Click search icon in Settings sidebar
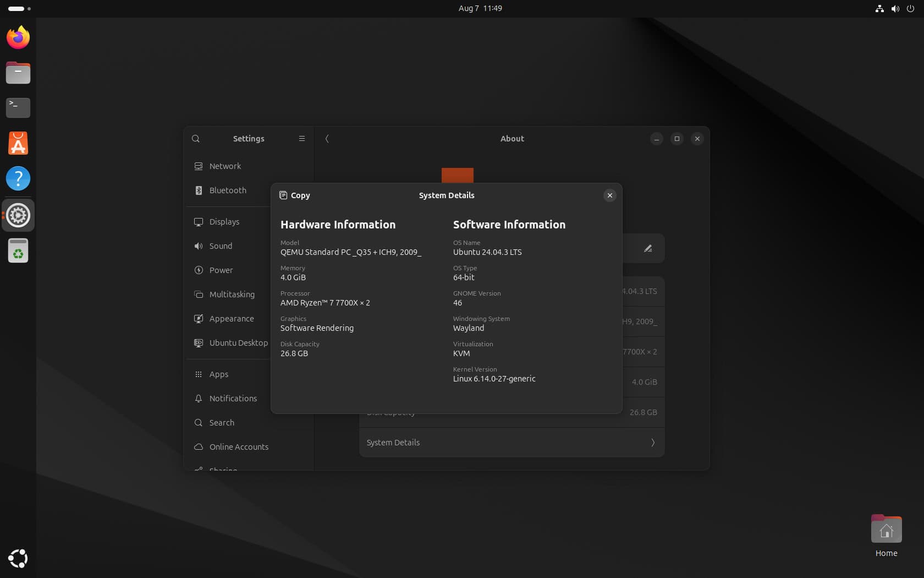The height and width of the screenshot is (578, 924). click(x=196, y=139)
